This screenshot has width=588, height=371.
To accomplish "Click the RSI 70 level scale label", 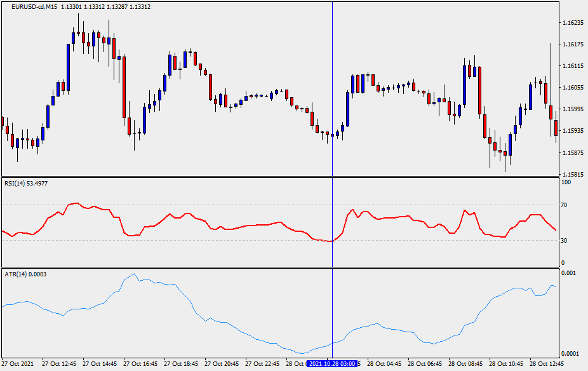I will 564,206.
